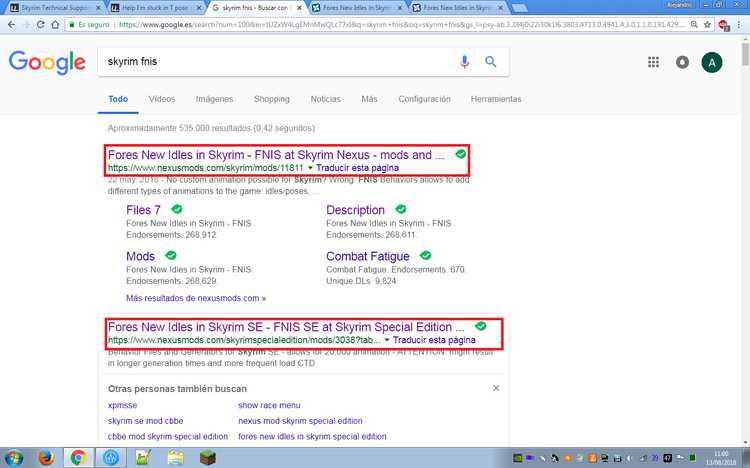
Task: Open the 'Description' sitelink
Action: (355, 210)
